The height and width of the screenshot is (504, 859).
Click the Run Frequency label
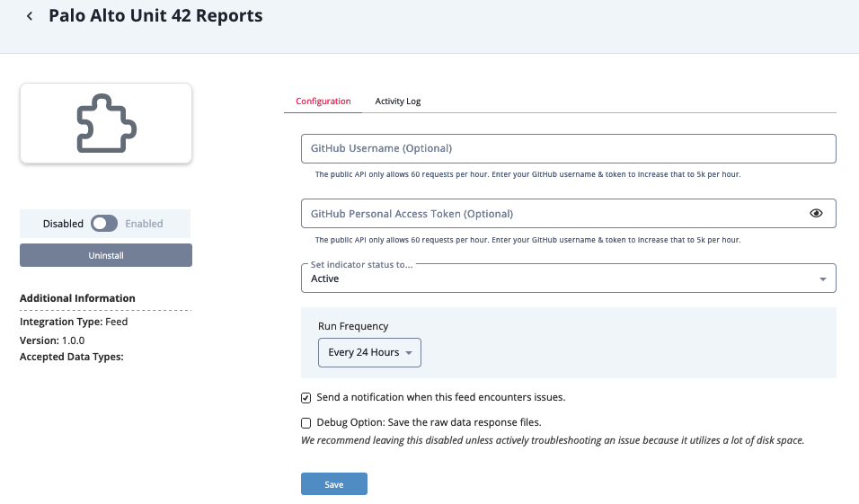coord(353,326)
